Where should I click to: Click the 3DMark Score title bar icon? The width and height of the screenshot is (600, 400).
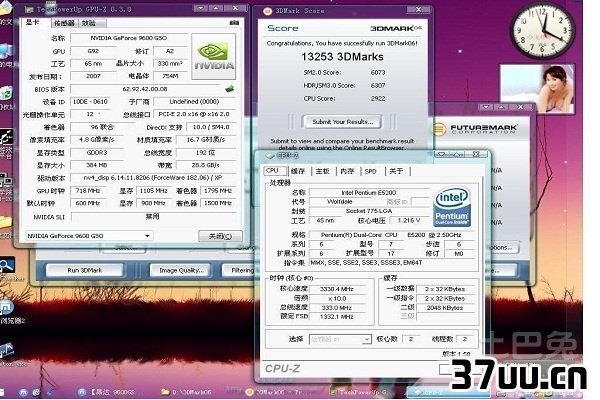pyautogui.click(x=268, y=11)
